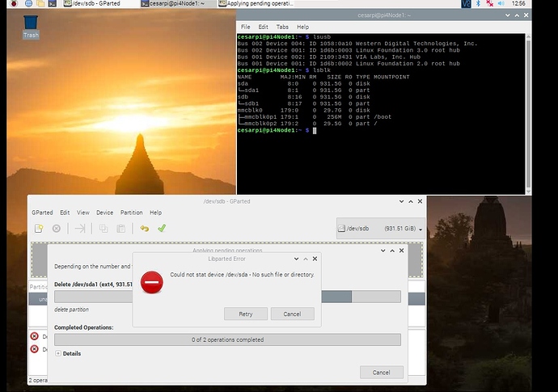Click the red error icon in Libparted dialog

[x=152, y=282]
